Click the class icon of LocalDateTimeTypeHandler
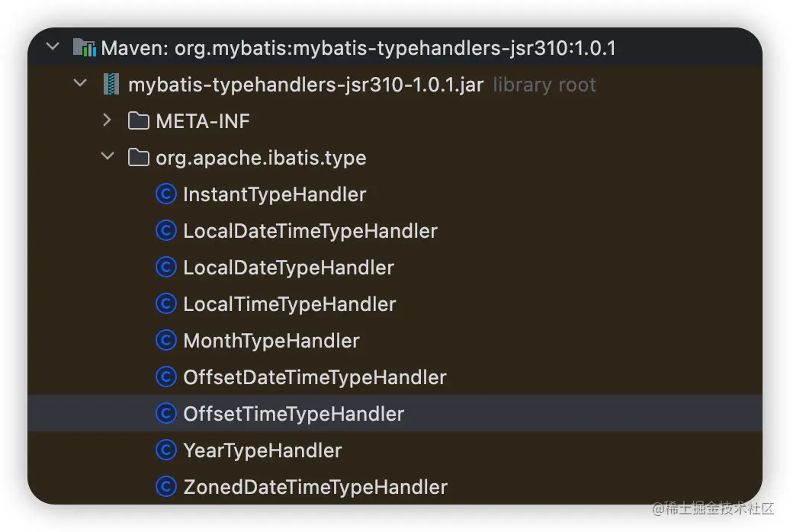790x532 pixels. (165, 231)
